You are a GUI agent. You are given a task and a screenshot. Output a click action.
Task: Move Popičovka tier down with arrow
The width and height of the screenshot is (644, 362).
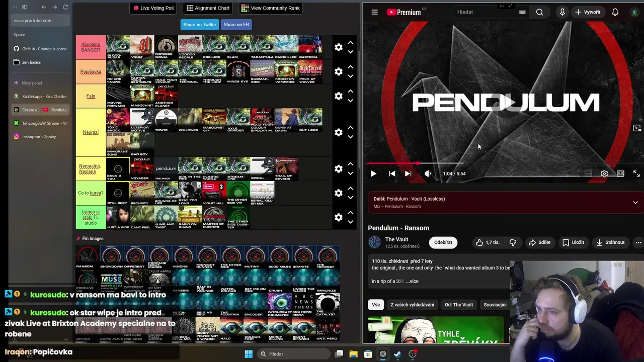pyautogui.click(x=350, y=76)
